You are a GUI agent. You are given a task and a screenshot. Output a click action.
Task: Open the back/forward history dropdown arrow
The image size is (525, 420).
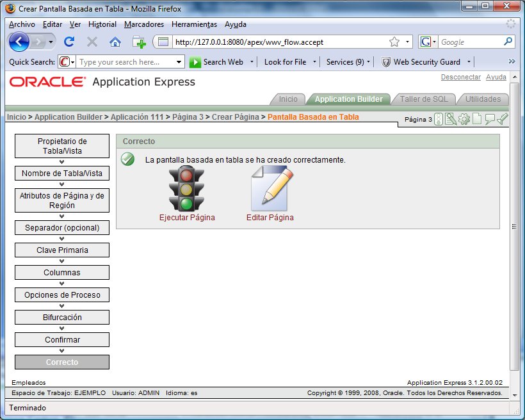point(51,42)
